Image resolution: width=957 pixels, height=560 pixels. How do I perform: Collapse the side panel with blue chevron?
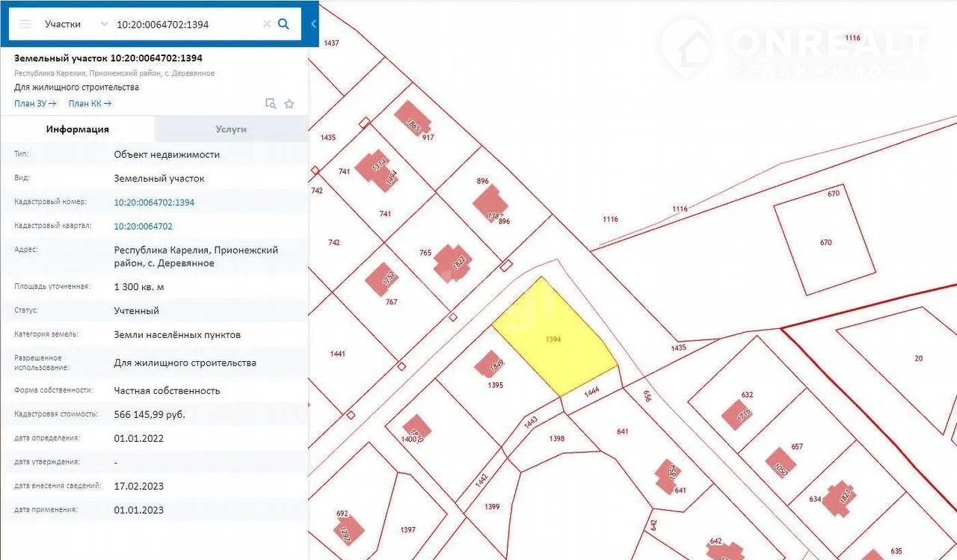(313, 24)
